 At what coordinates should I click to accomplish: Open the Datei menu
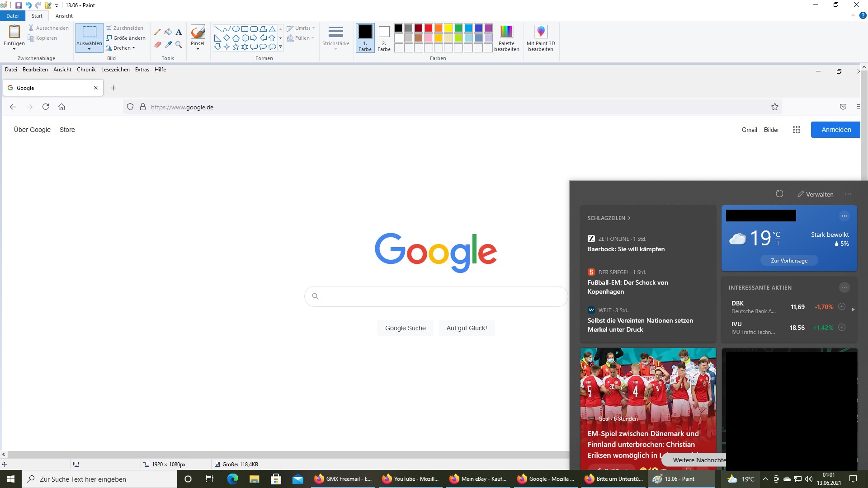12,16
